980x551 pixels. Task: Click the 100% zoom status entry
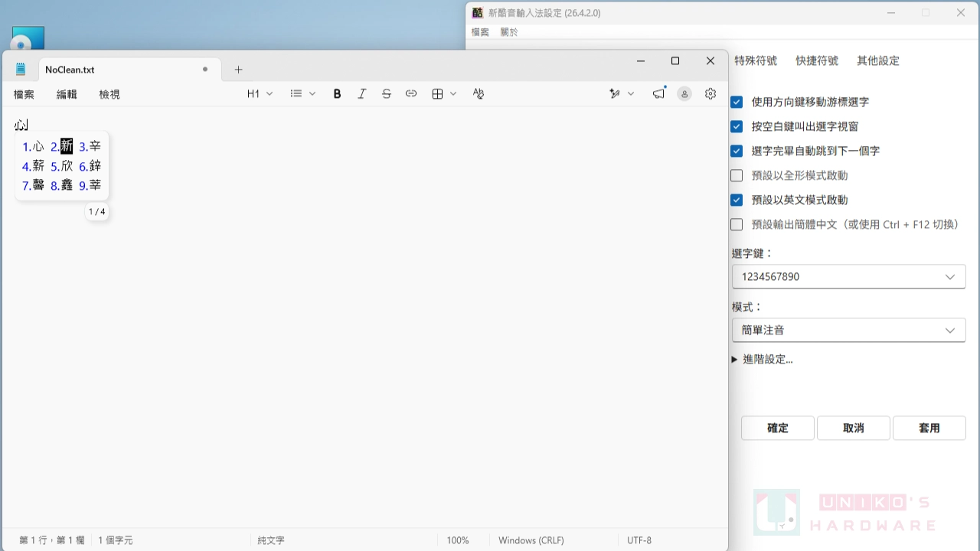(458, 540)
